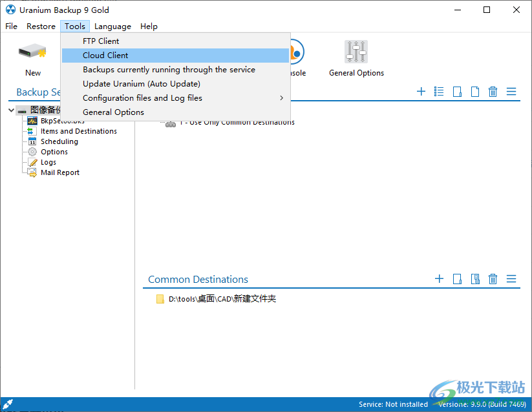Viewport: 532px width, 412px height.
Task: Add a common destination with plus icon
Action: click(x=439, y=279)
